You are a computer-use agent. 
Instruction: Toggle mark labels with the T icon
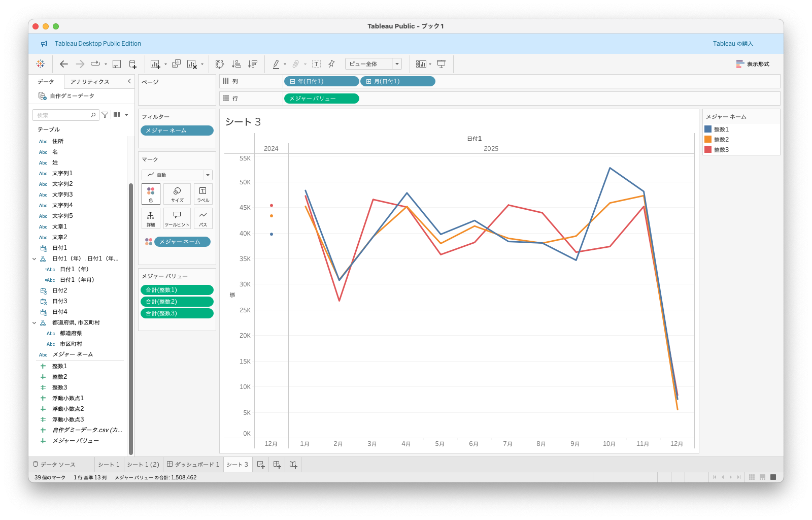316,64
